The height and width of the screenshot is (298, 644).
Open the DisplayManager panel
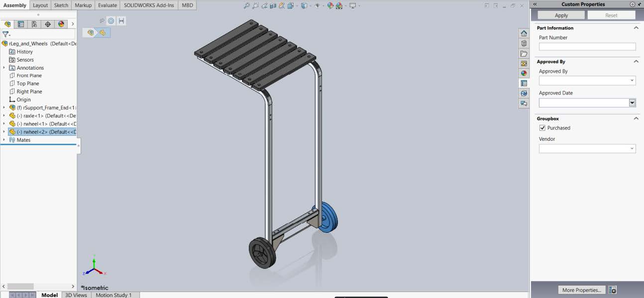(62, 24)
